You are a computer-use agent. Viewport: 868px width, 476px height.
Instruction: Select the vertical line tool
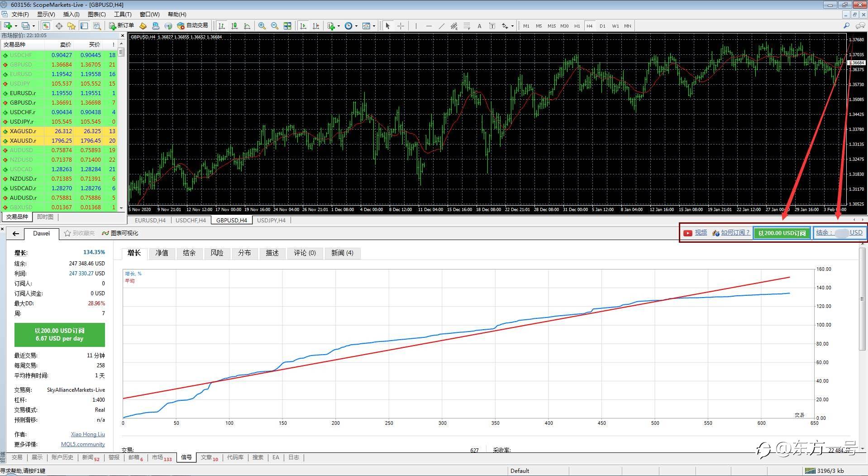pyautogui.click(x=415, y=26)
